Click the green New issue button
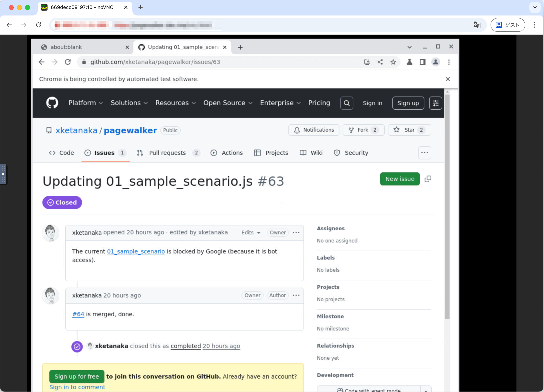This screenshot has width=544, height=392. tap(400, 179)
